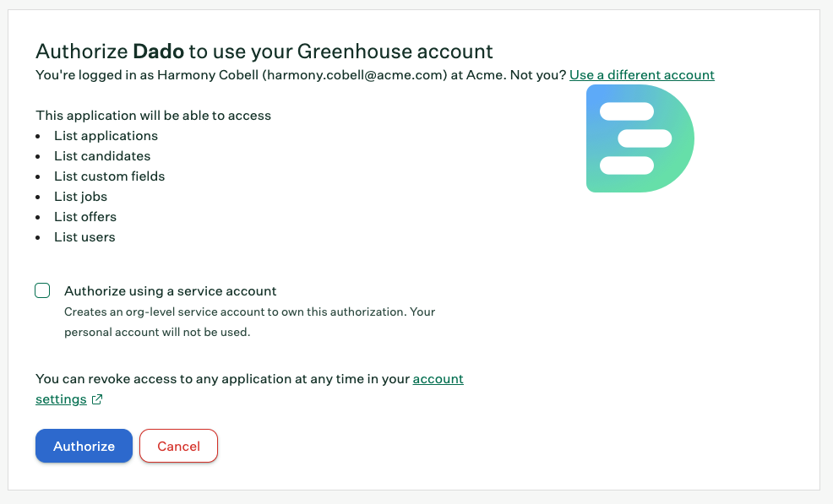The height and width of the screenshot is (504, 833).
Task: Select the 'List offers' permission item
Action: click(x=85, y=217)
